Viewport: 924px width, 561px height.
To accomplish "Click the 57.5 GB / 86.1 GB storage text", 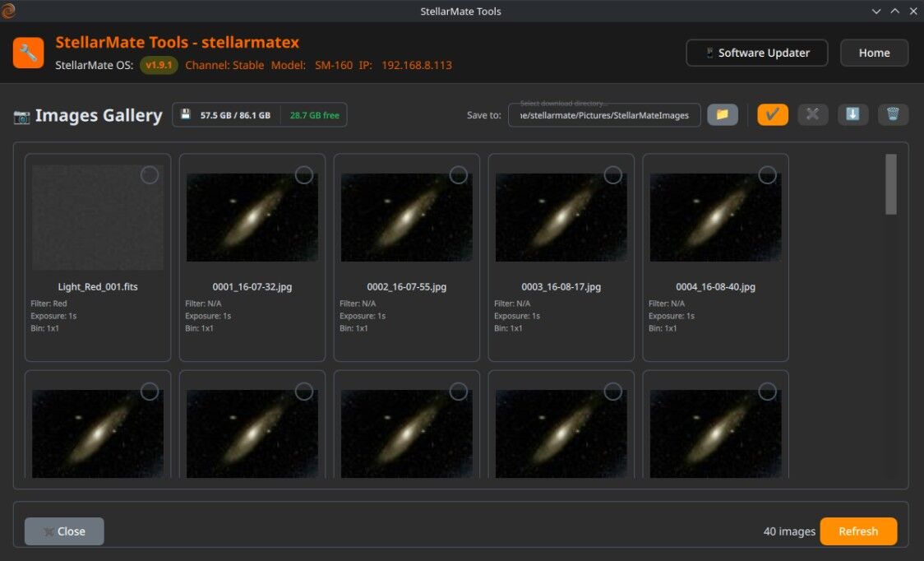I will pyautogui.click(x=235, y=115).
